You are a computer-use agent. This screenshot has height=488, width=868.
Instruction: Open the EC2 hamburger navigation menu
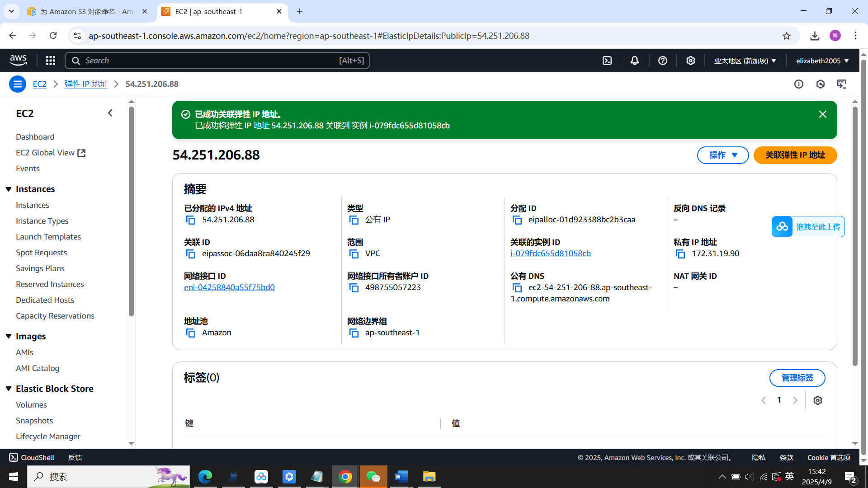coord(17,84)
